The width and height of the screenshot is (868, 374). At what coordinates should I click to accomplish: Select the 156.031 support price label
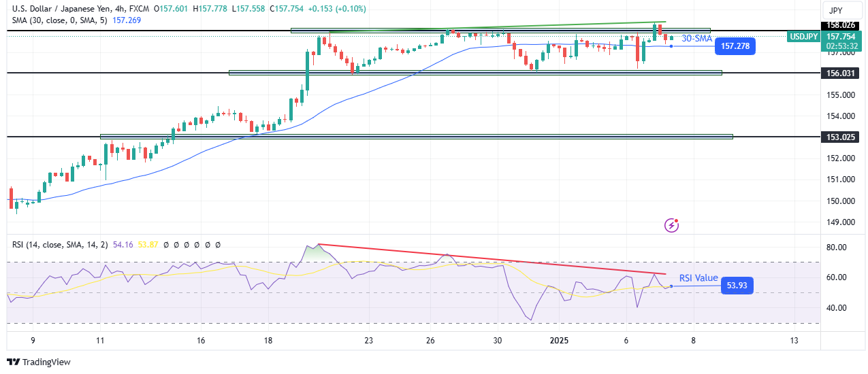[840, 73]
